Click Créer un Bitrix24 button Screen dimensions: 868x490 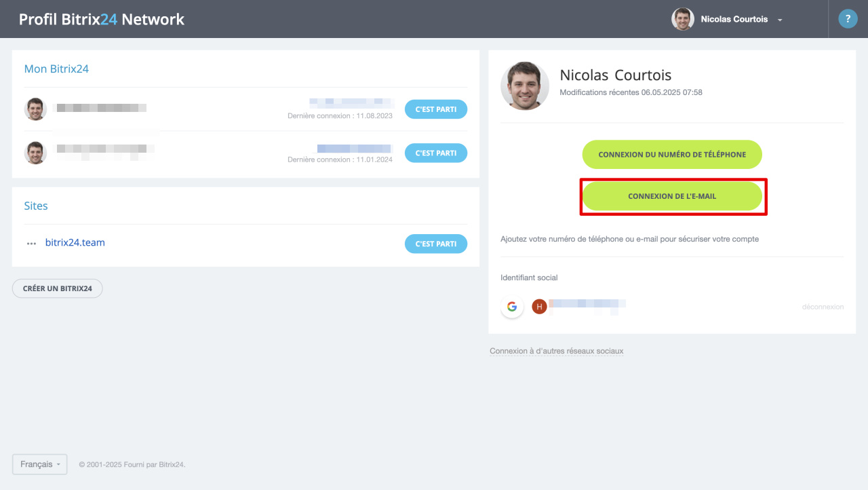click(x=57, y=288)
